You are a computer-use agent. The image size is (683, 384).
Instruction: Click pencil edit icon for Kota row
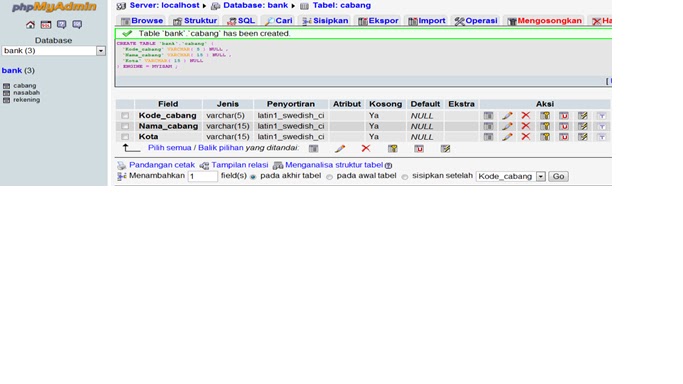(507, 137)
